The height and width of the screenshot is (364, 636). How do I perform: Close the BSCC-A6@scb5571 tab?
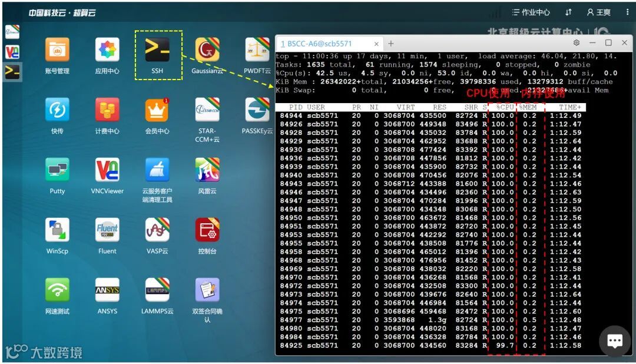[376, 44]
